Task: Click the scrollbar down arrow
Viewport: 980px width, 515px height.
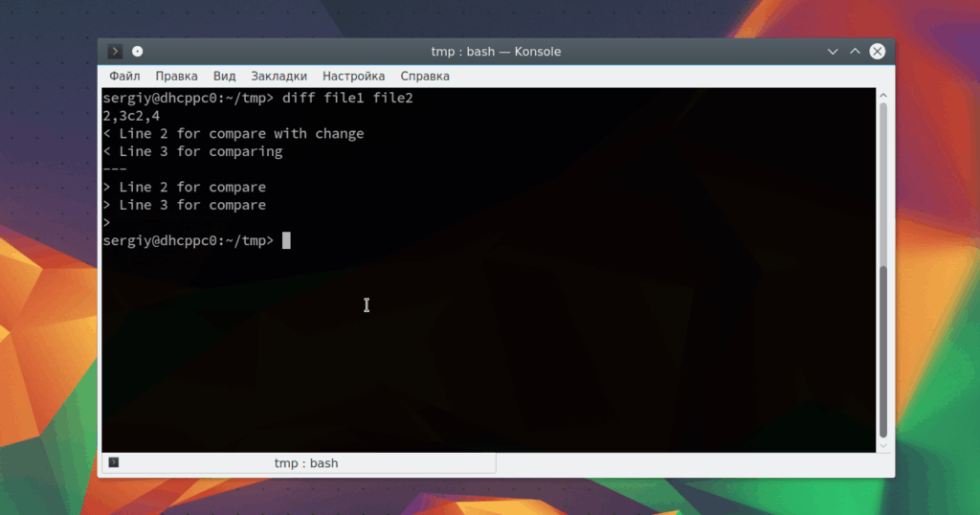Action: click(883, 446)
